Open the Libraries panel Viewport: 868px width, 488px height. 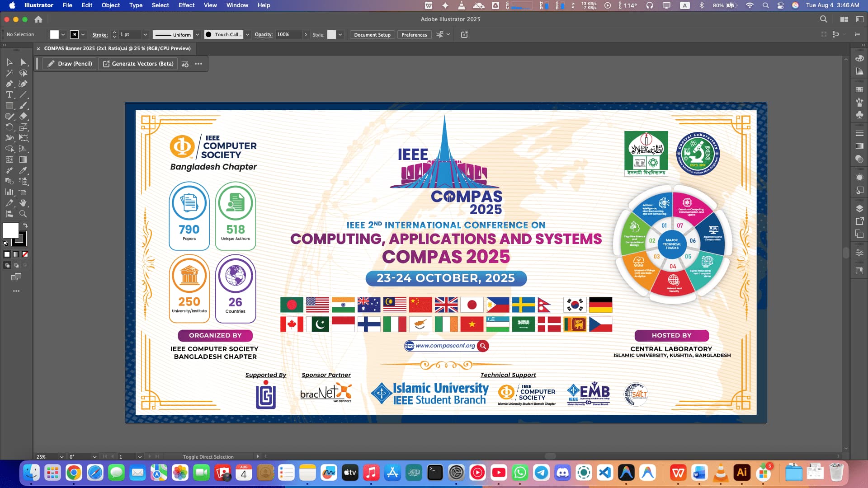pyautogui.click(x=859, y=271)
